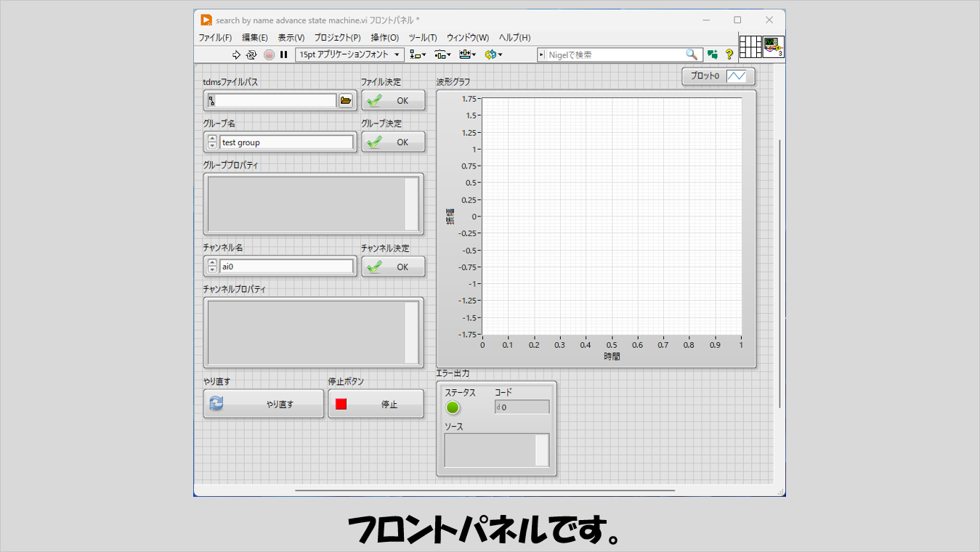Open the ツール(T) menu

422,38
